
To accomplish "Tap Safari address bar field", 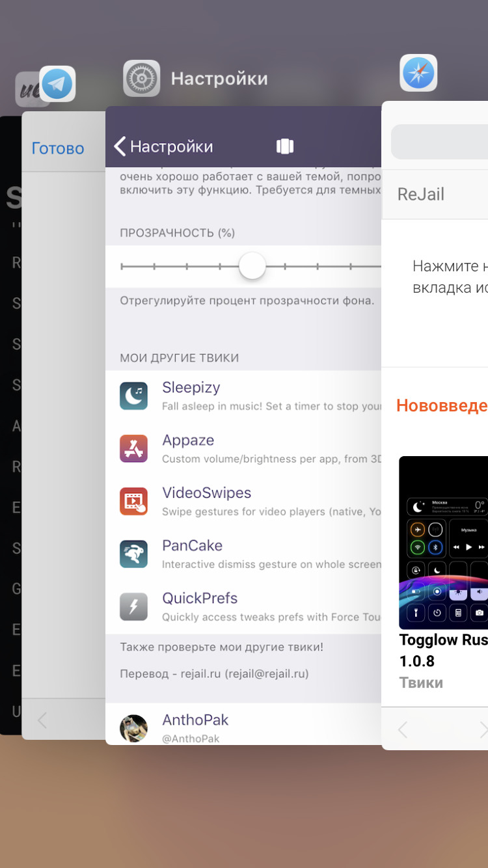I will [x=439, y=142].
